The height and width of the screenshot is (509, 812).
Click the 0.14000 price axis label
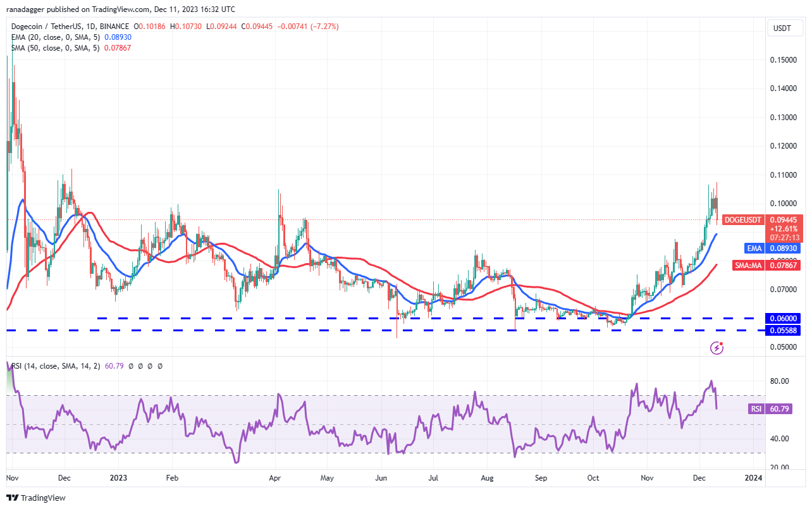[784, 89]
